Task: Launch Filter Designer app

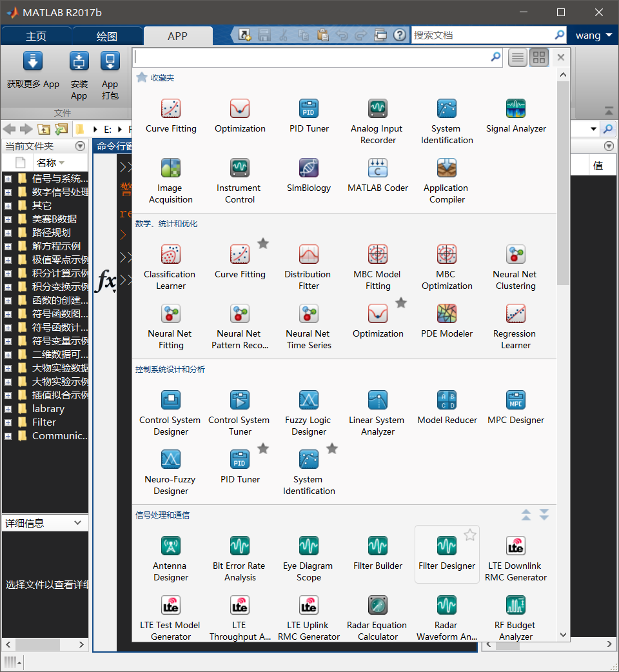Action: 447,553
